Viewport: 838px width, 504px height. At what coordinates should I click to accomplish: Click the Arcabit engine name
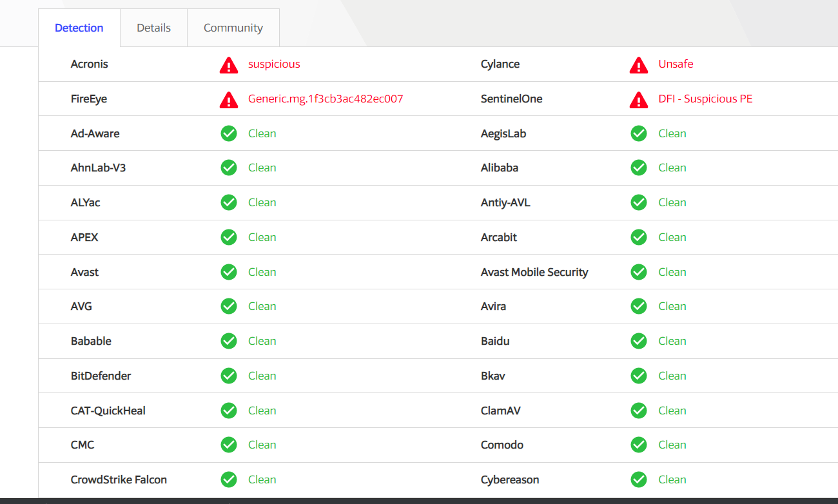[x=499, y=237]
